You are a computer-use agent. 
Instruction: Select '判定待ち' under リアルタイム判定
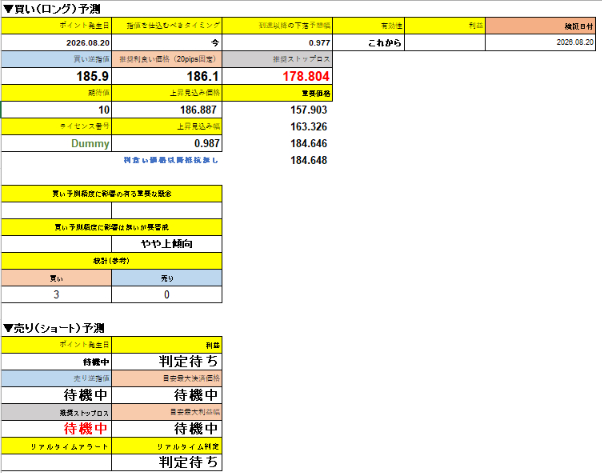(x=167, y=462)
